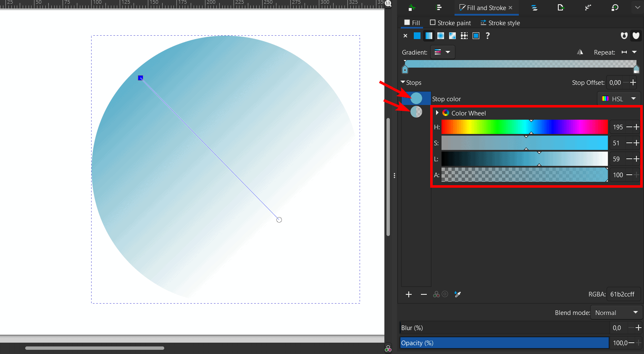This screenshot has height=354, width=644.
Task: Click the color management icon below scrollbar
Action: (x=388, y=349)
